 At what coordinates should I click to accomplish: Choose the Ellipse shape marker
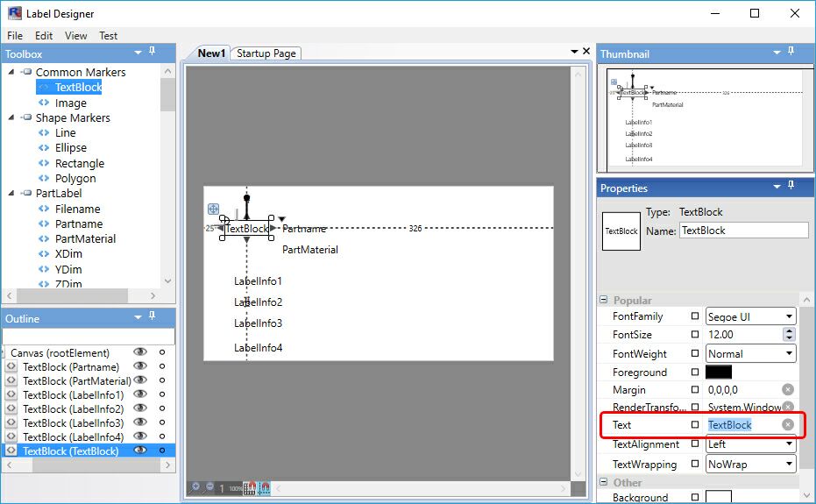tap(71, 148)
